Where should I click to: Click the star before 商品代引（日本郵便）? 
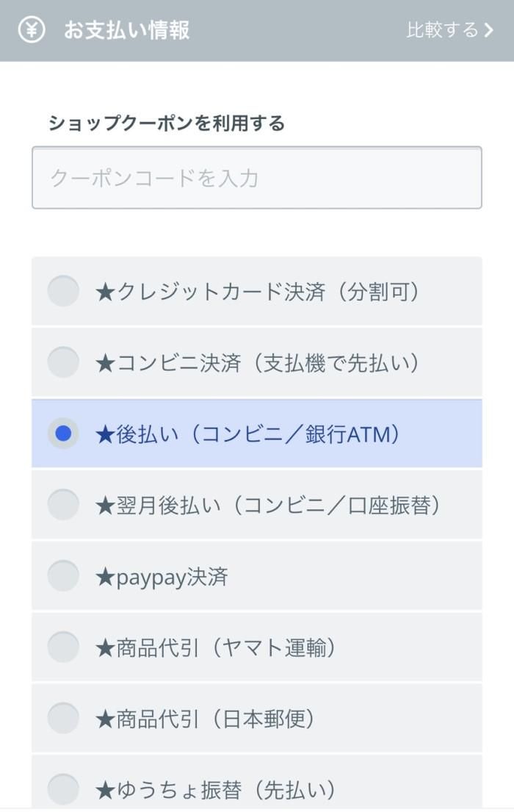click(105, 719)
